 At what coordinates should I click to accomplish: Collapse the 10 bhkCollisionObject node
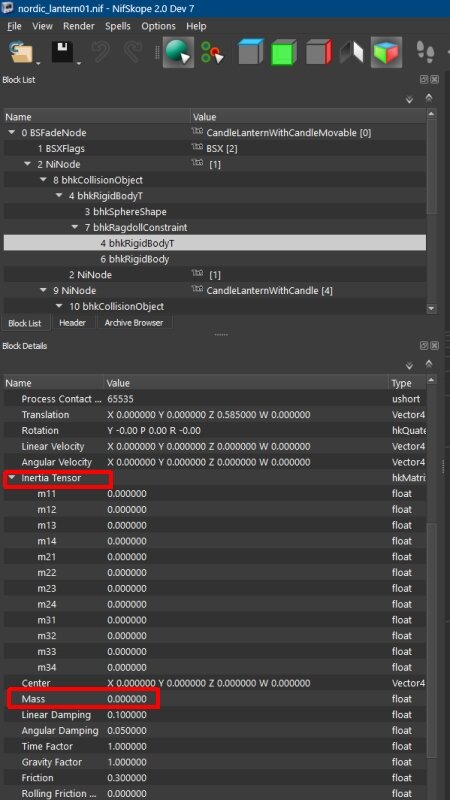point(60,306)
